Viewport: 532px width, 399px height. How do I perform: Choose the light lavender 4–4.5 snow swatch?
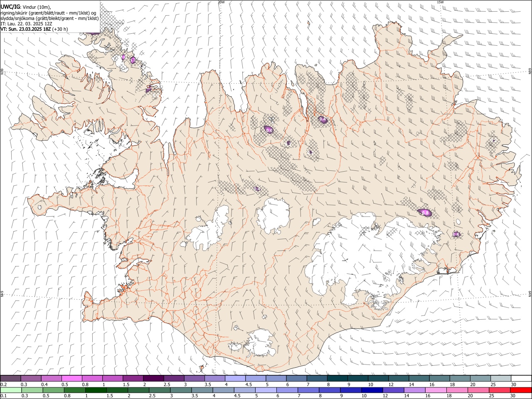(235, 379)
